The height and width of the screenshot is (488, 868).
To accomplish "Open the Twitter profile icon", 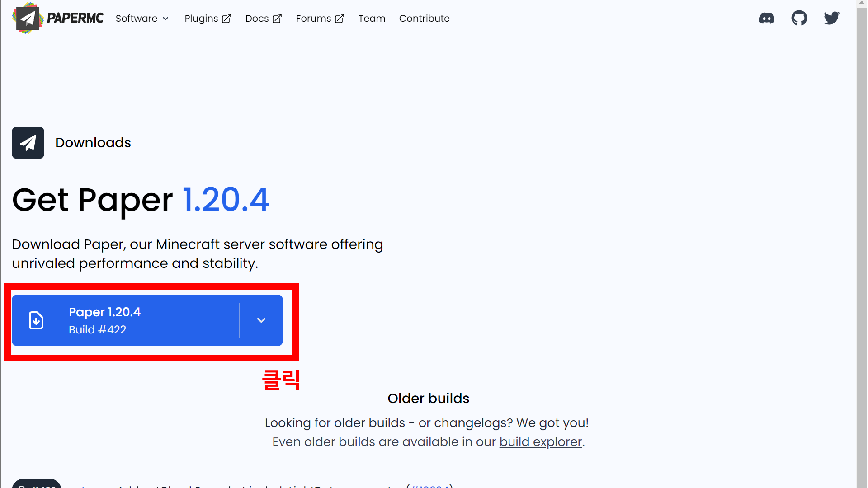I will (x=831, y=19).
